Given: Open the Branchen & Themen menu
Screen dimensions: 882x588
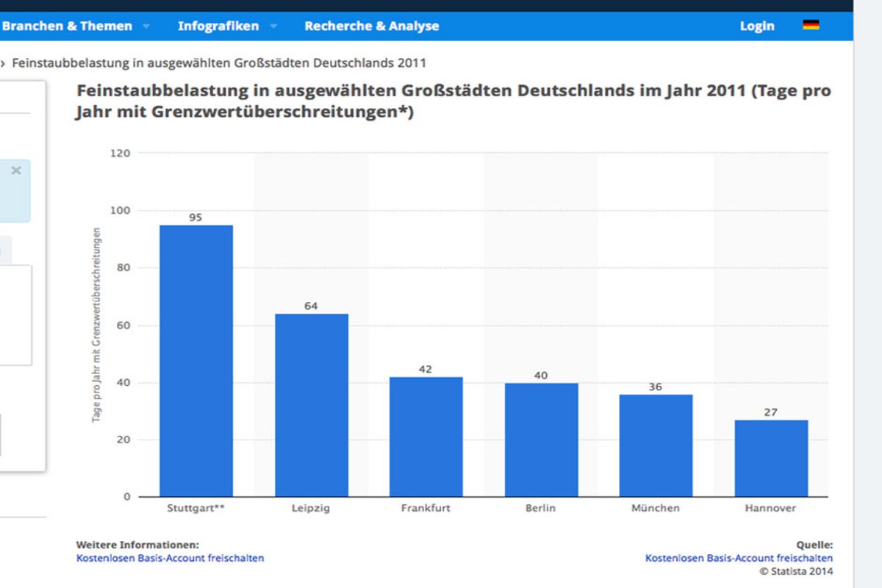Looking at the screenshot, I should tap(67, 26).
